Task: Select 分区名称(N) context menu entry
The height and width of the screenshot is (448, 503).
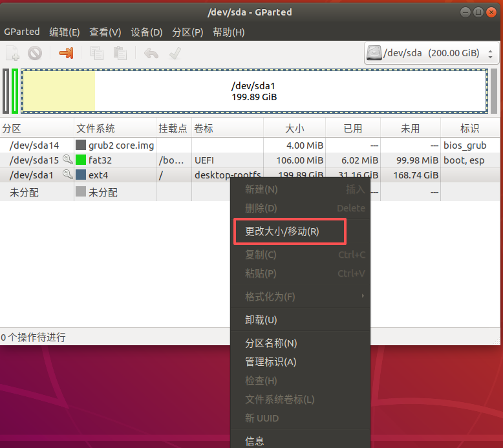Action: tap(301, 343)
